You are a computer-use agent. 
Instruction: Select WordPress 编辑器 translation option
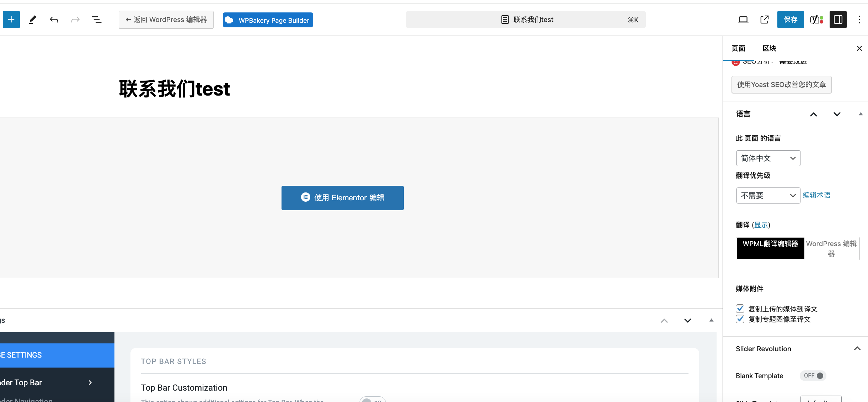pos(831,249)
